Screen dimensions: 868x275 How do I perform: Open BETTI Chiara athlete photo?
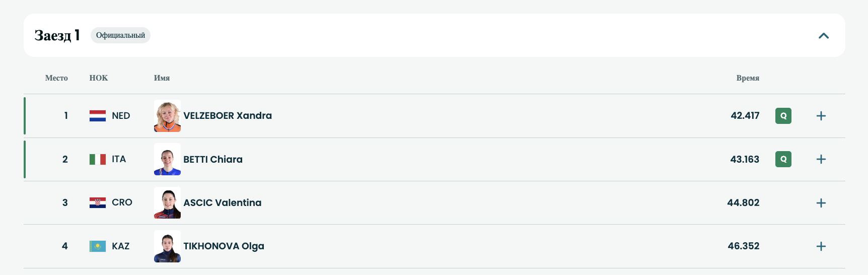(x=167, y=159)
